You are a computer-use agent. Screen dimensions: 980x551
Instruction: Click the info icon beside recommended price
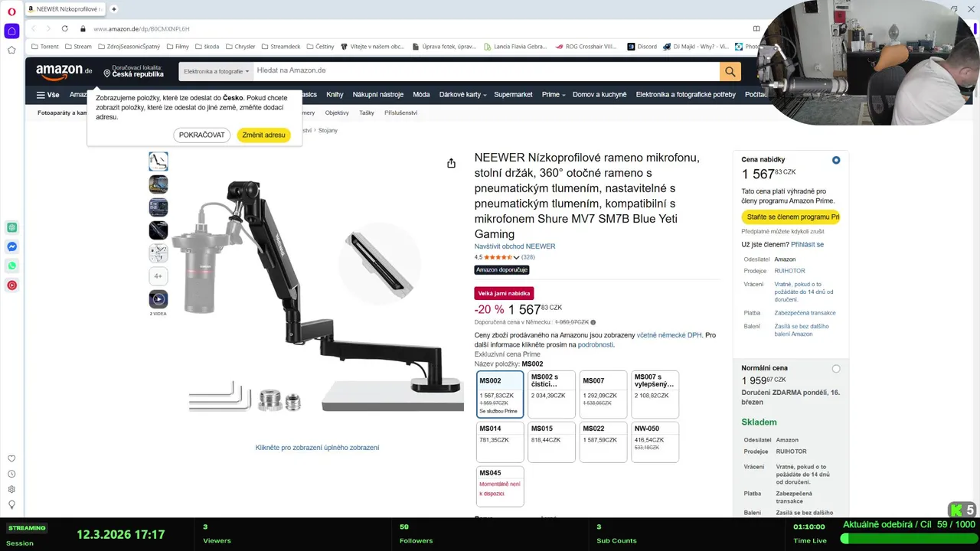pos(593,322)
